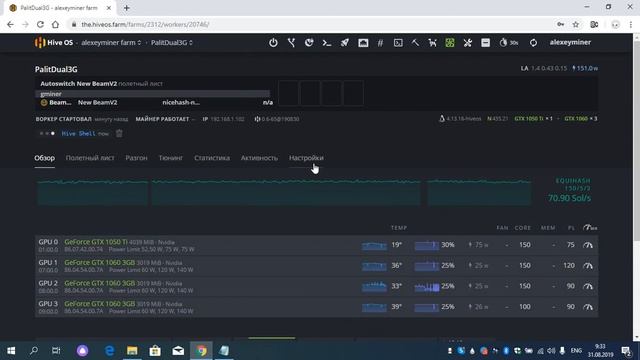
Task: Open the Mail app from taskbar
Action: [178, 351]
